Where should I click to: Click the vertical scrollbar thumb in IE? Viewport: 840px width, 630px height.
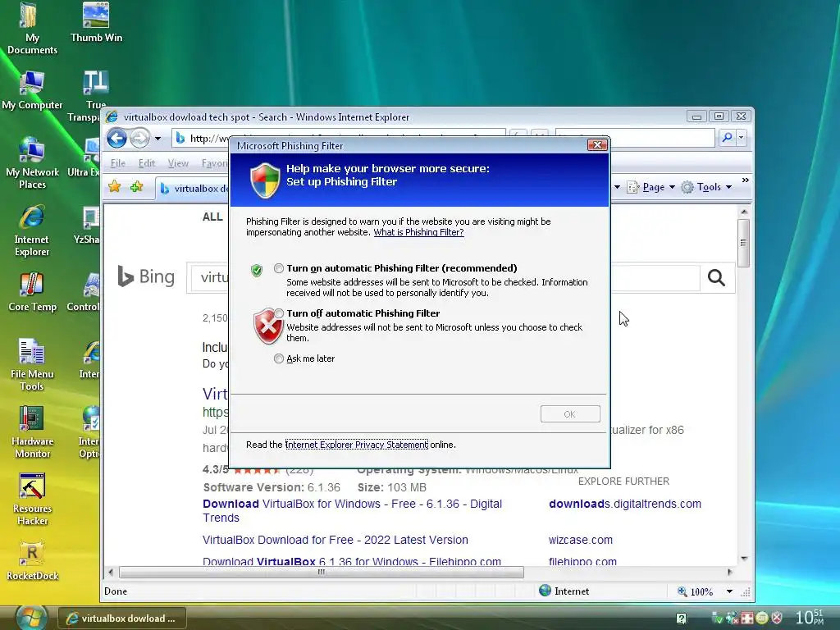[743, 243]
